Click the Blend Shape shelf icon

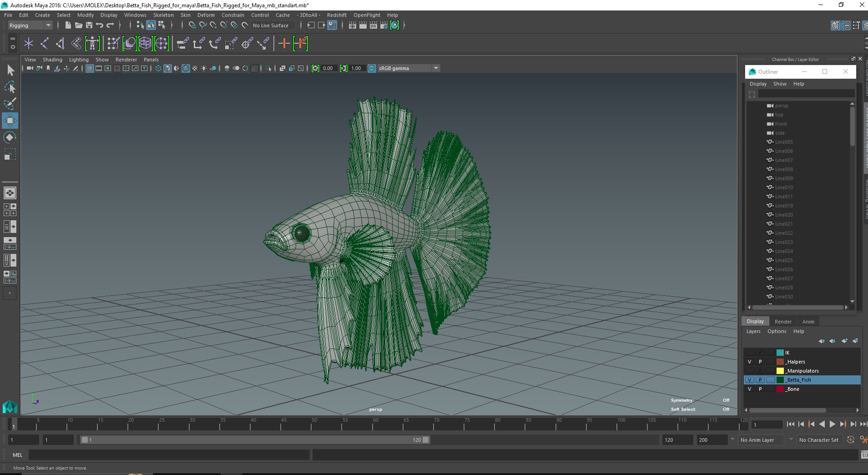[129, 44]
